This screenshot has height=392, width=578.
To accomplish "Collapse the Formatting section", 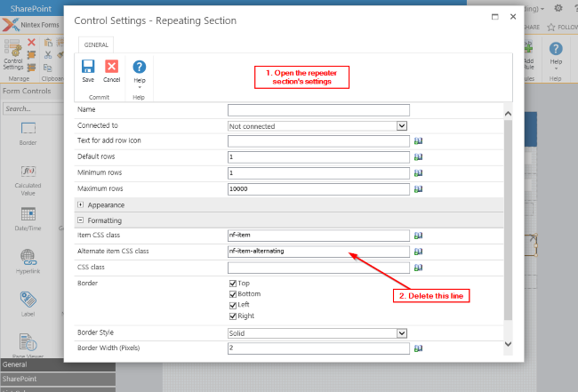I will point(80,220).
